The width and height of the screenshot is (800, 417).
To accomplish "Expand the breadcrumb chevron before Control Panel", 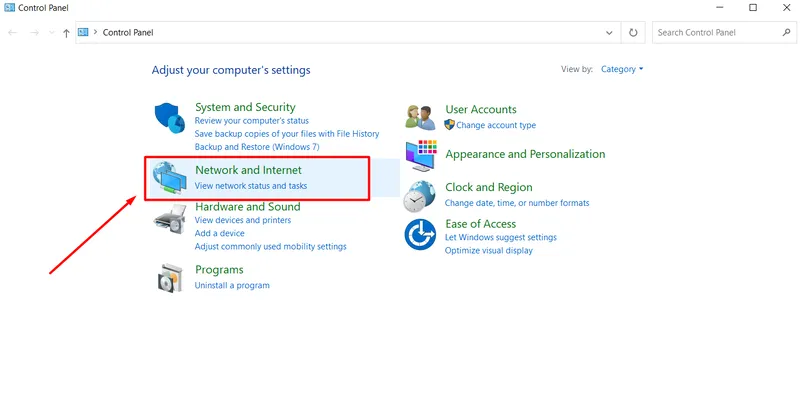I will [95, 32].
